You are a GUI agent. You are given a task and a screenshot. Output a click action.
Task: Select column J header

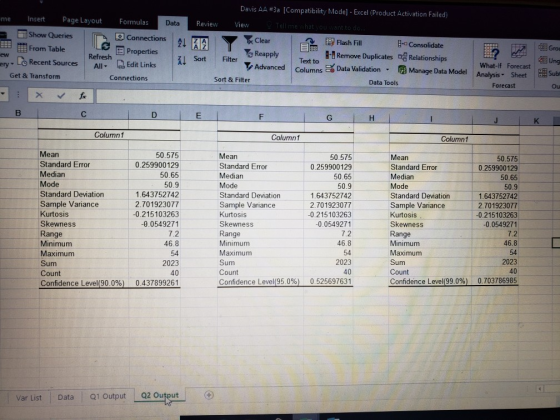[496, 120]
